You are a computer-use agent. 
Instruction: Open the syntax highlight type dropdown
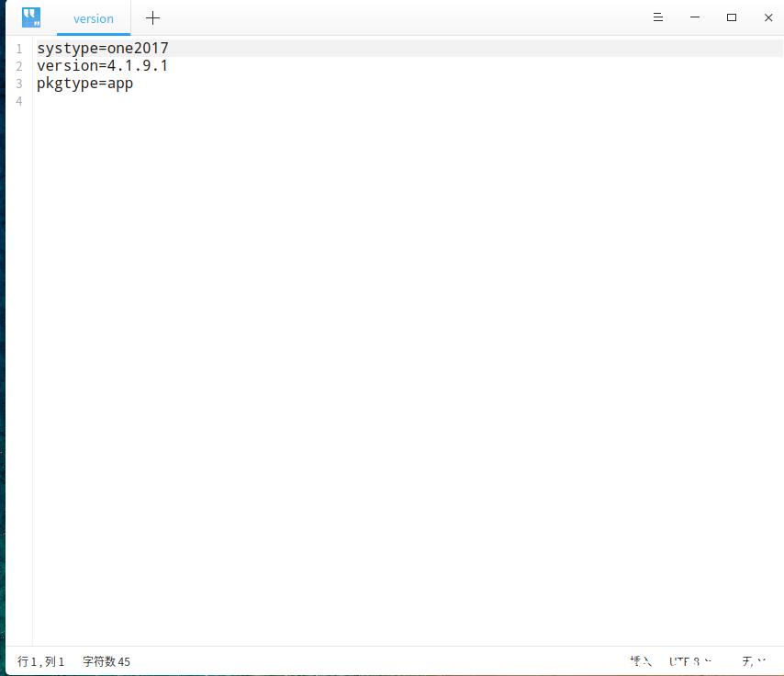pos(754,661)
